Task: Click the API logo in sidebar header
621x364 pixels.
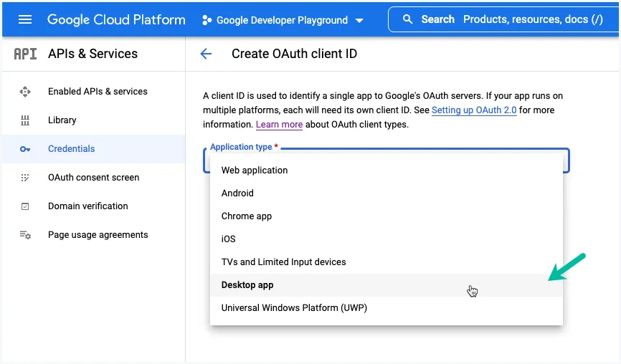Action: (x=25, y=54)
